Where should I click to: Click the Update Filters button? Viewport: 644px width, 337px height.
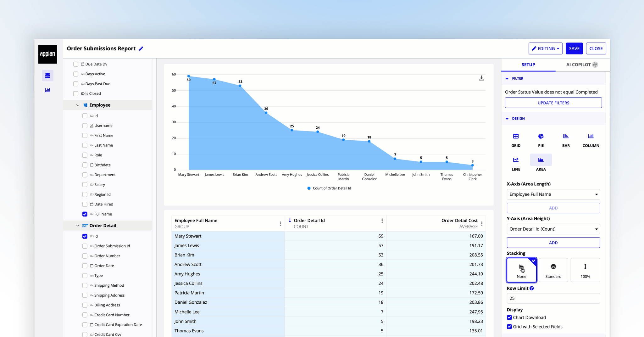(553, 103)
